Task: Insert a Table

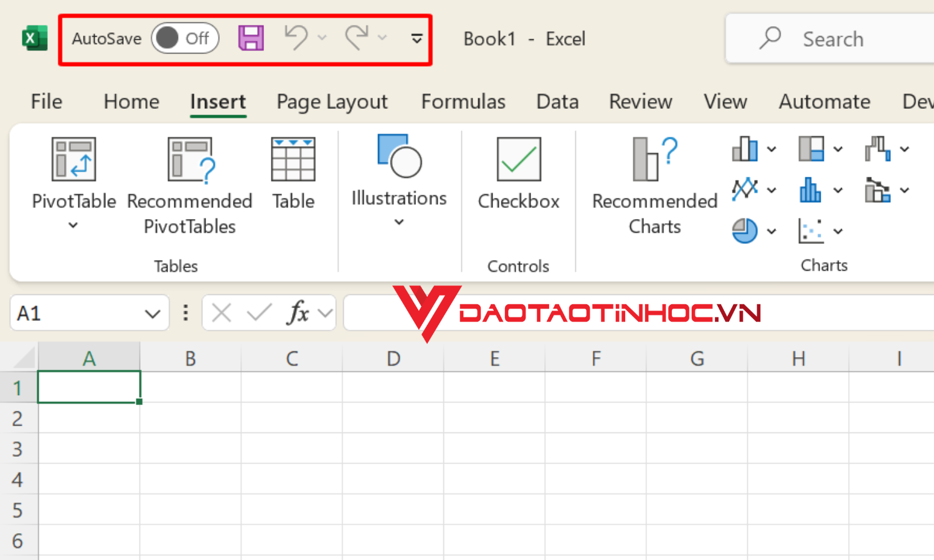Action: click(x=293, y=174)
